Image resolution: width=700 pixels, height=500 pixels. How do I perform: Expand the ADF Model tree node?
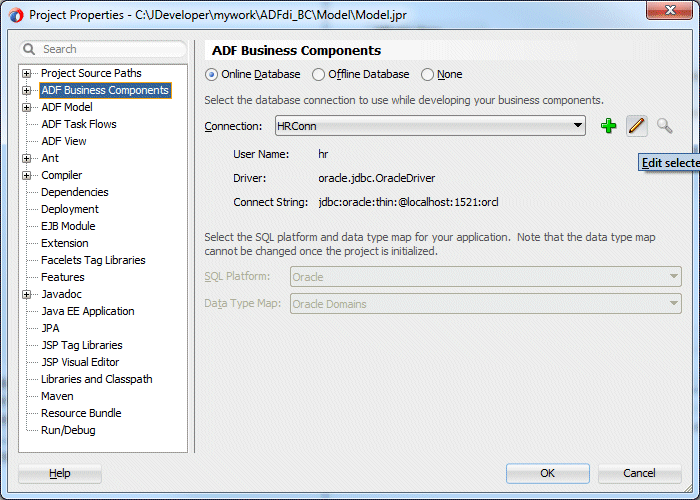26,108
